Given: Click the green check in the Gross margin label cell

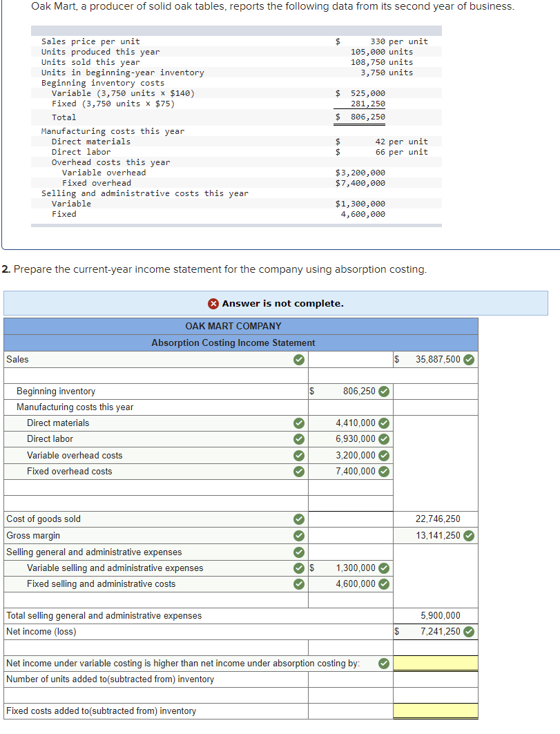Looking at the screenshot, I should tap(299, 536).
